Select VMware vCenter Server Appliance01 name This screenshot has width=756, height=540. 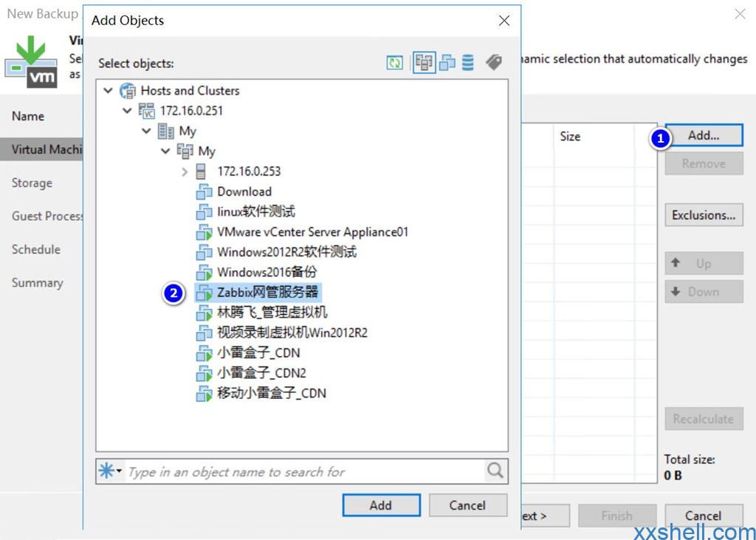pos(313,232)
